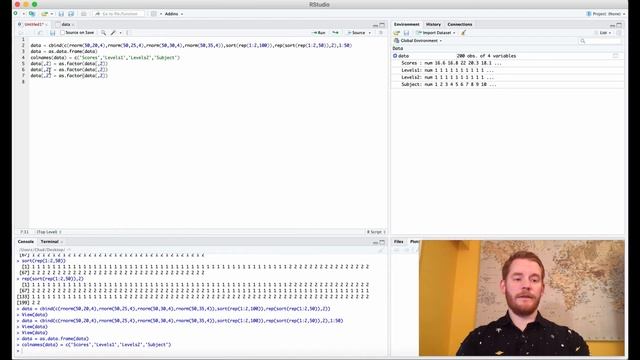Image resolution: width=640 pixels, height=360 pixels.
Task: Focus the Go to file/function field
Action: (x=119, y=13)
